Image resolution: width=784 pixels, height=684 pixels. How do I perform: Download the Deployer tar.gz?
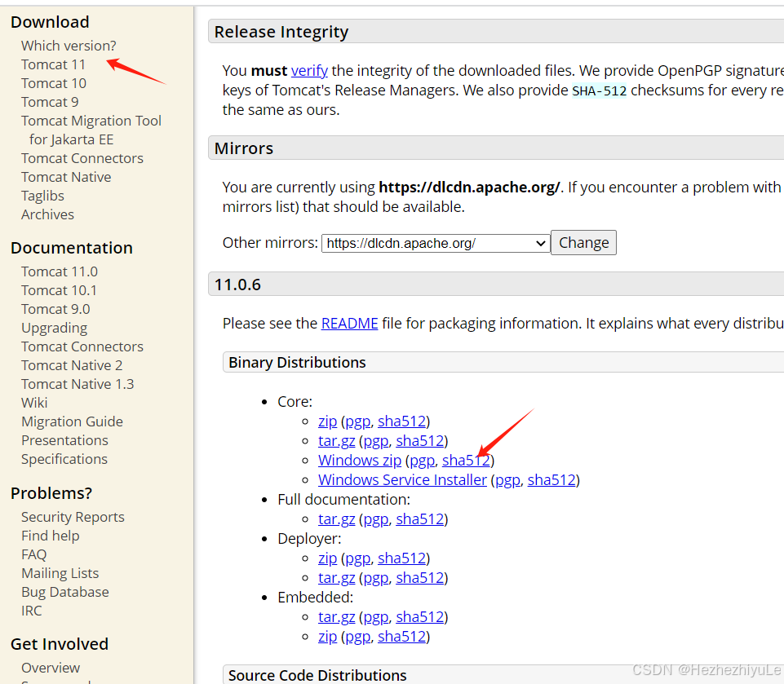point(336,577)
